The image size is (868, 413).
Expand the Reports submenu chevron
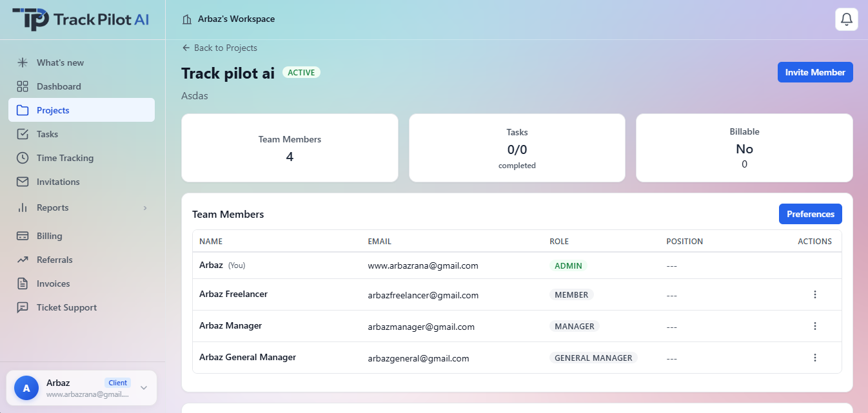click(x=145, y=207)
